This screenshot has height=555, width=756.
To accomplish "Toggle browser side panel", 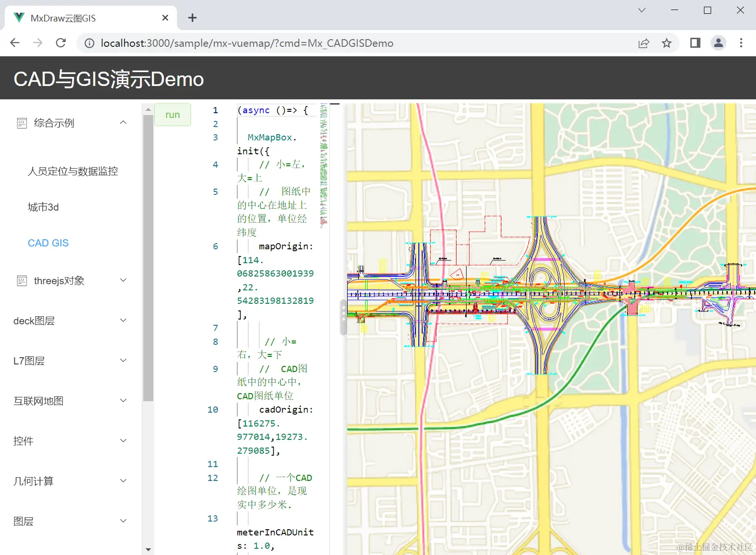I will 695,43.
